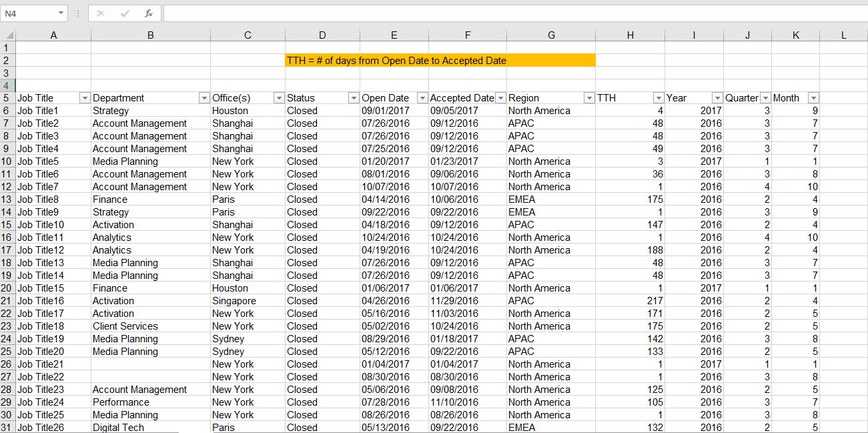This screenshot has height=433, width=868.
Task: Click the Enter checkmark icon in formula bar
Action: coord(125,13)
